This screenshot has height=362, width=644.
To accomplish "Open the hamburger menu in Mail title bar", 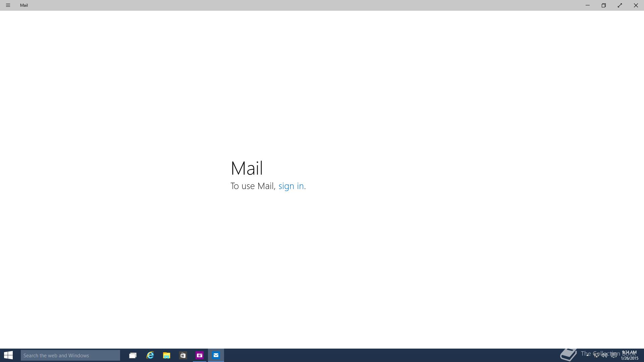I will [x=8, y=5].
